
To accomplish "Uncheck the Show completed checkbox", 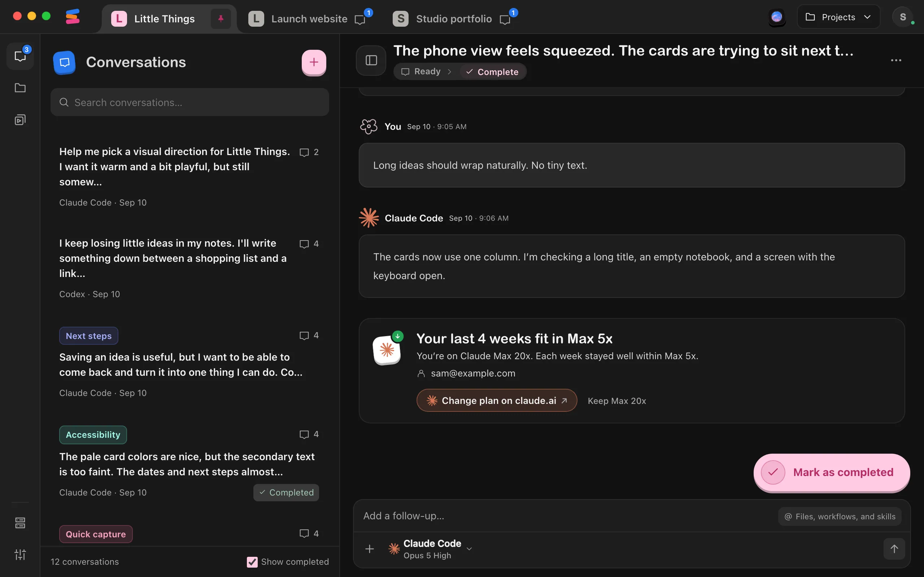I will pyautogui.click(x=252, y=562).
